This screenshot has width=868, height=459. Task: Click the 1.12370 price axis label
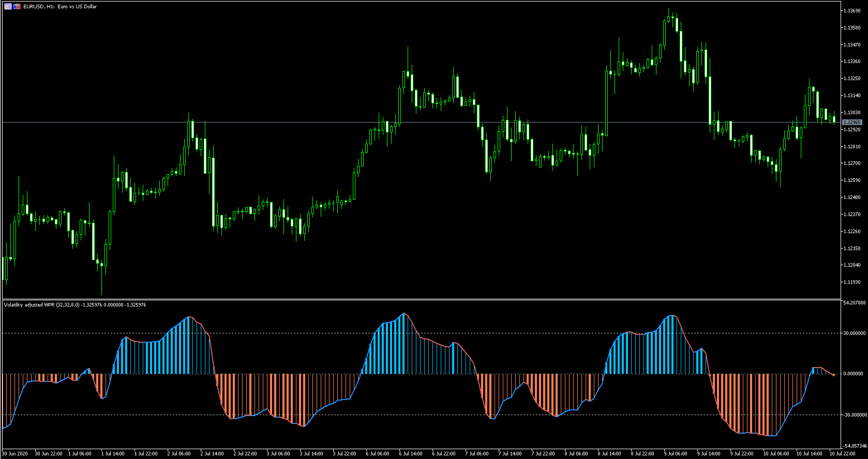point(852,215)
